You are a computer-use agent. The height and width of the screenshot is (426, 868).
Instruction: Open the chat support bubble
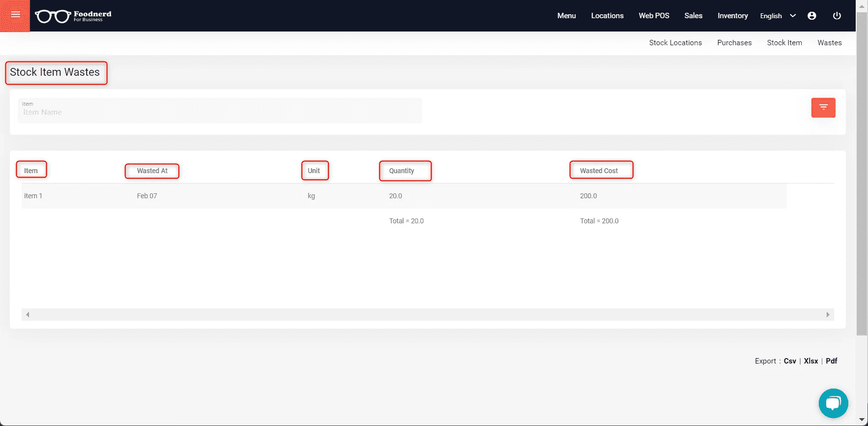point(833,403)
